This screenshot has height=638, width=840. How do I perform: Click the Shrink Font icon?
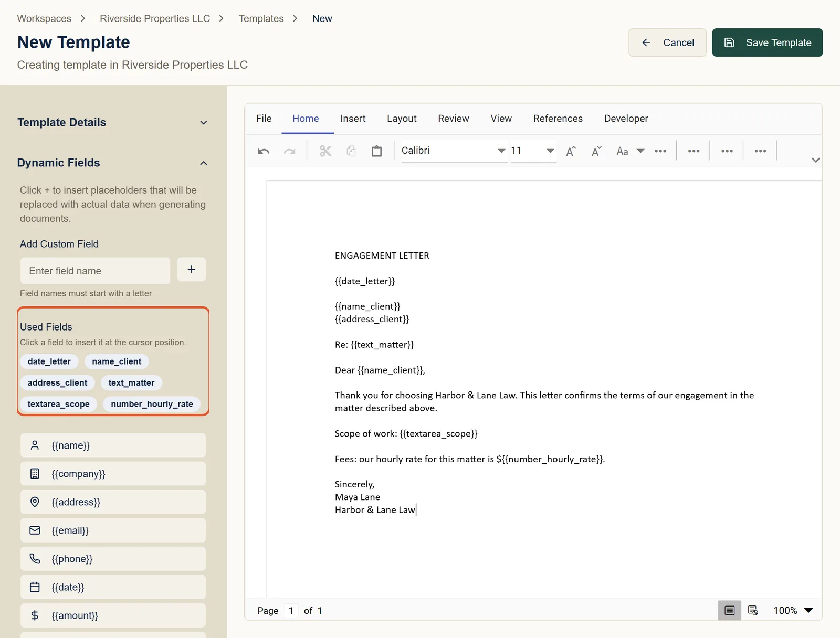coord(596,151)
